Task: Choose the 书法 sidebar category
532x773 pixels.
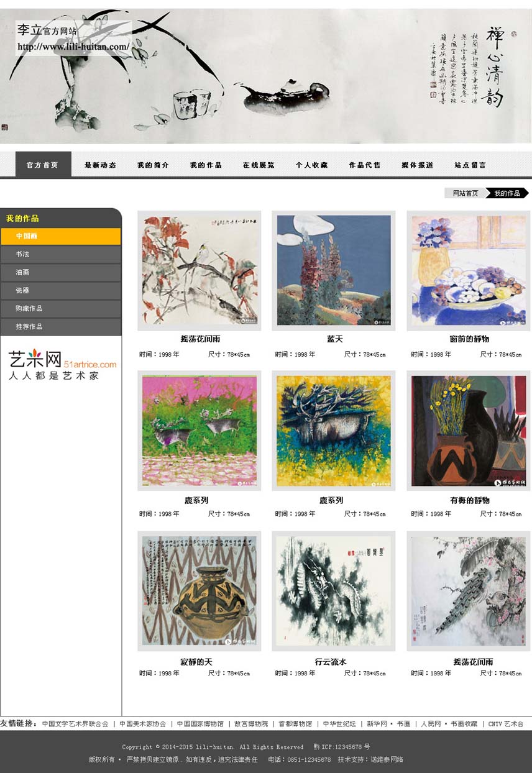Action: pyautogui.click(x=61, y=254)
